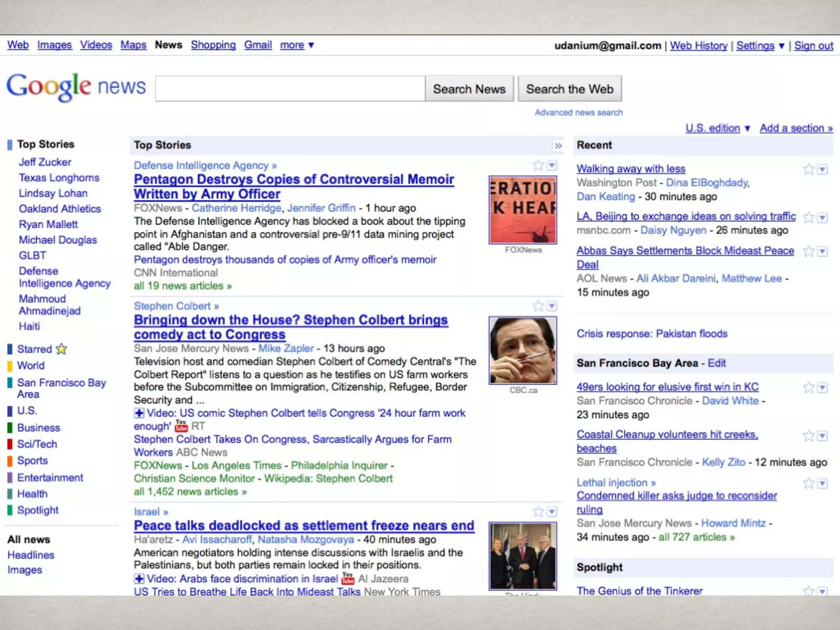Click the Stephen Colbert photo thumbnail
840x630 pixels.
coord(523,351)
